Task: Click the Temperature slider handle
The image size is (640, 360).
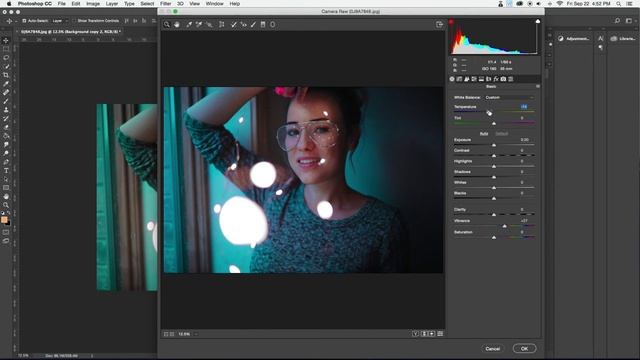Action: point(489,112)
